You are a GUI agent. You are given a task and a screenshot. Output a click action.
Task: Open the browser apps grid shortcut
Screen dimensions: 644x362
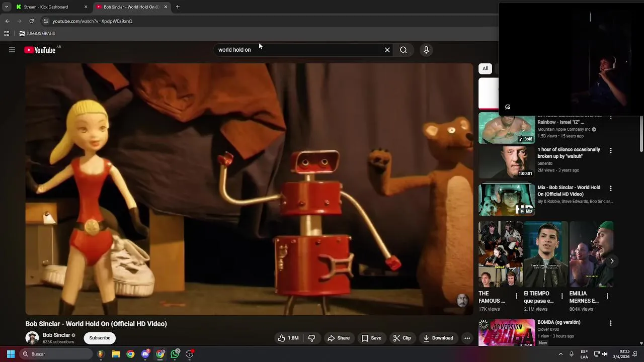point(7,34)
